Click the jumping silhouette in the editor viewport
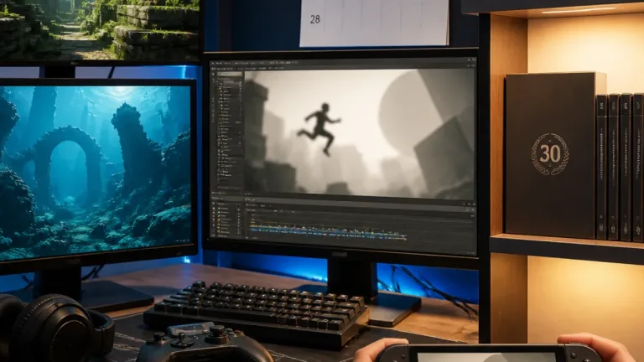Image resolution: width=644 pixels, height=362 pixels. coord(319,129)
